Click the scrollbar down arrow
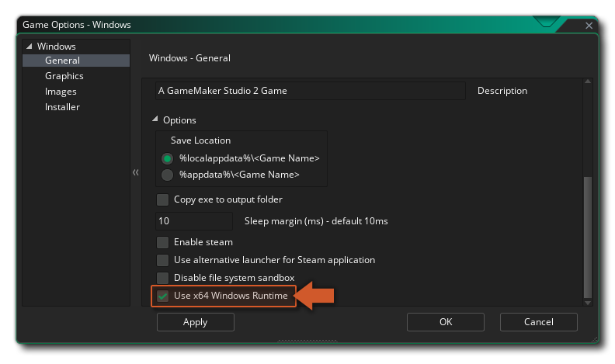Screen dimensions: 615x364 pos(588,303)
